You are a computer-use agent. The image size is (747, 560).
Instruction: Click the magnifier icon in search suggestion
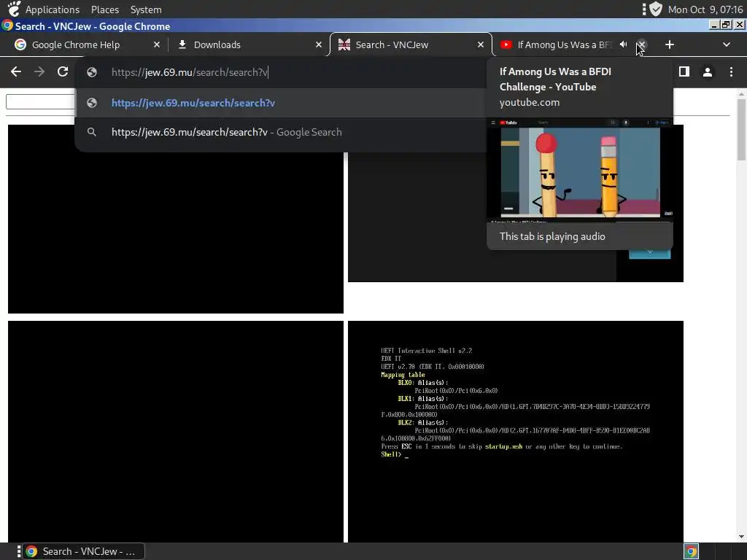(x=92, y=133)
